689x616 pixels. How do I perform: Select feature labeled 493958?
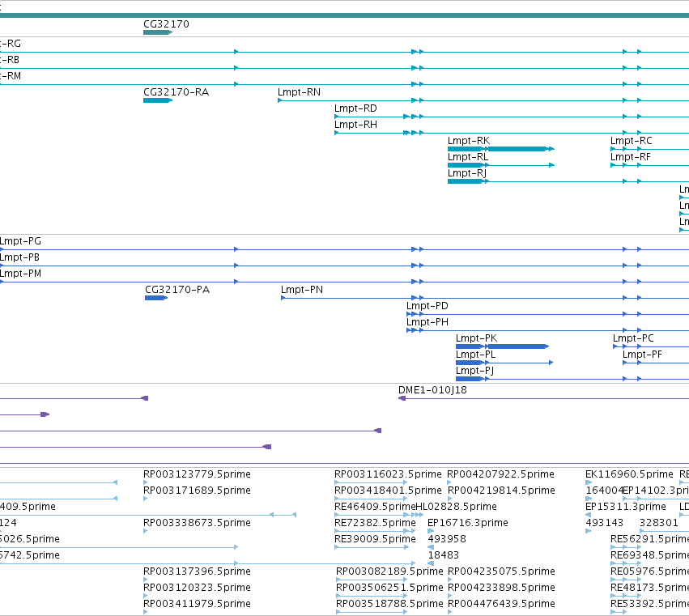coord(447,539)
